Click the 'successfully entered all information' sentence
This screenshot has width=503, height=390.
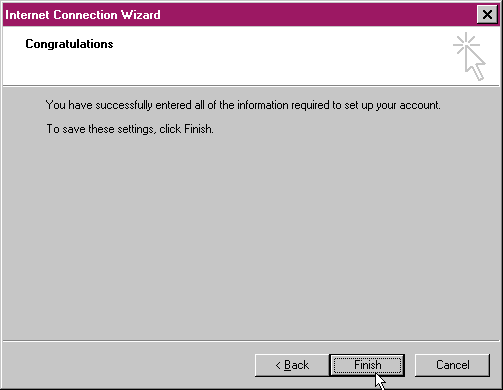[243, 105]
